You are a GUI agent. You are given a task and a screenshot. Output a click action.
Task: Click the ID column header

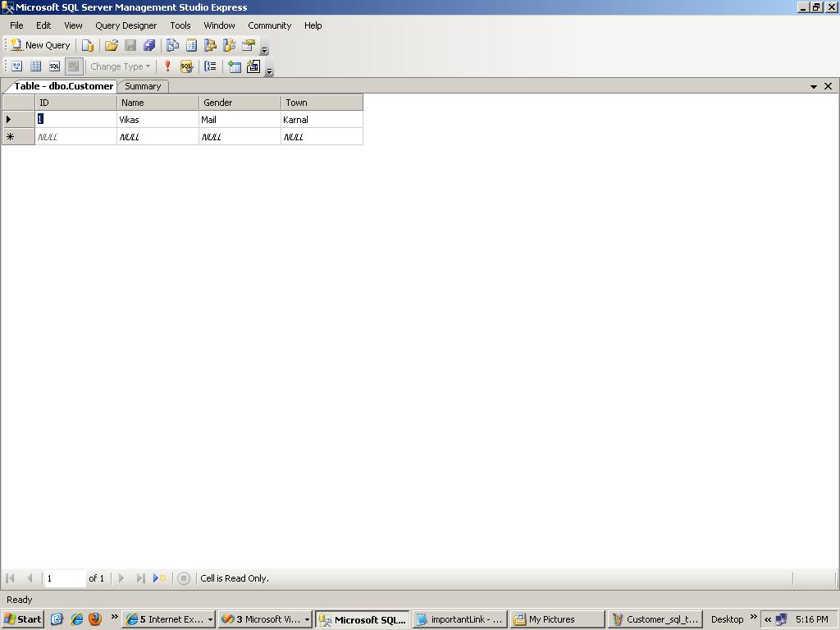click(76, 103)
